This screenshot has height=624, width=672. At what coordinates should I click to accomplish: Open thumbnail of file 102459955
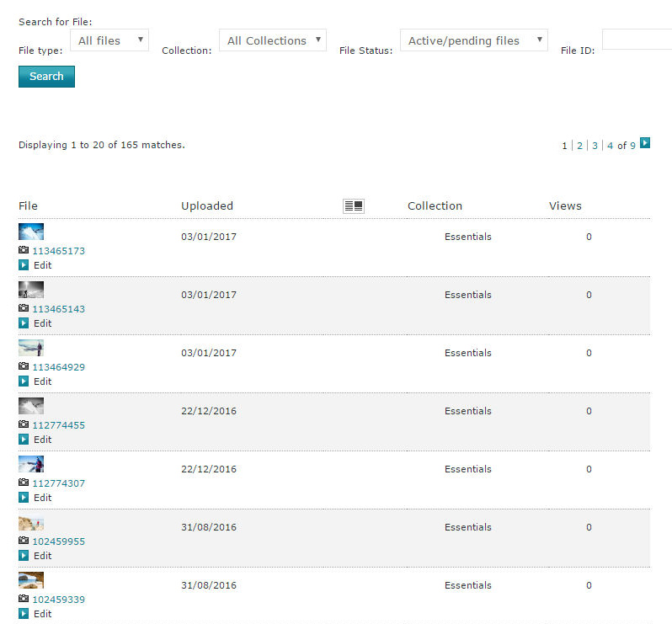[31, 522]
